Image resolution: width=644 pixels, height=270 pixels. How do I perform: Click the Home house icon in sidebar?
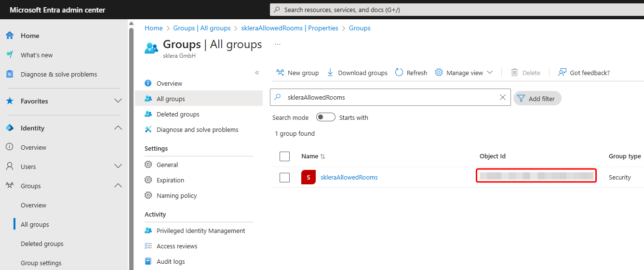click(x=10, y=36)
